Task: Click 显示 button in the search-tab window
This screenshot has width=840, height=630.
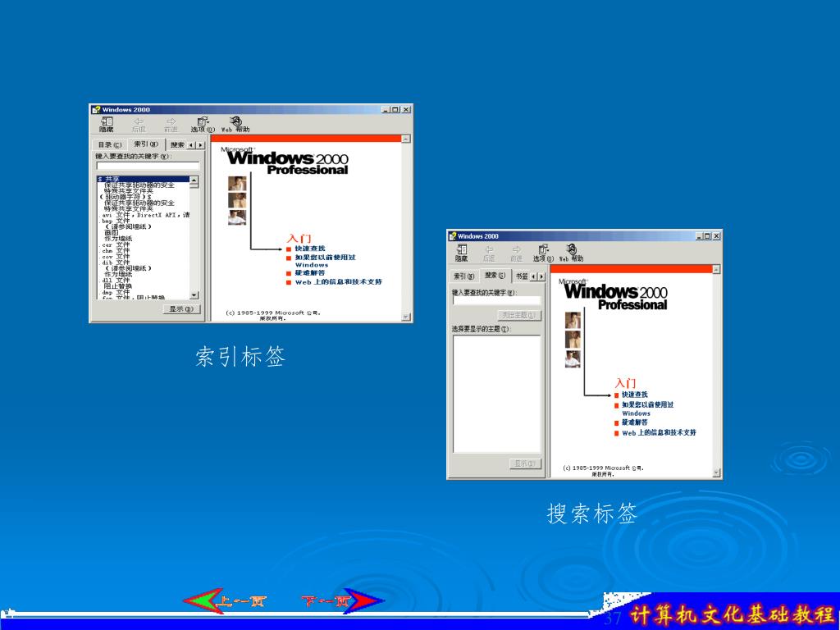Action: (x=525, y=463)
